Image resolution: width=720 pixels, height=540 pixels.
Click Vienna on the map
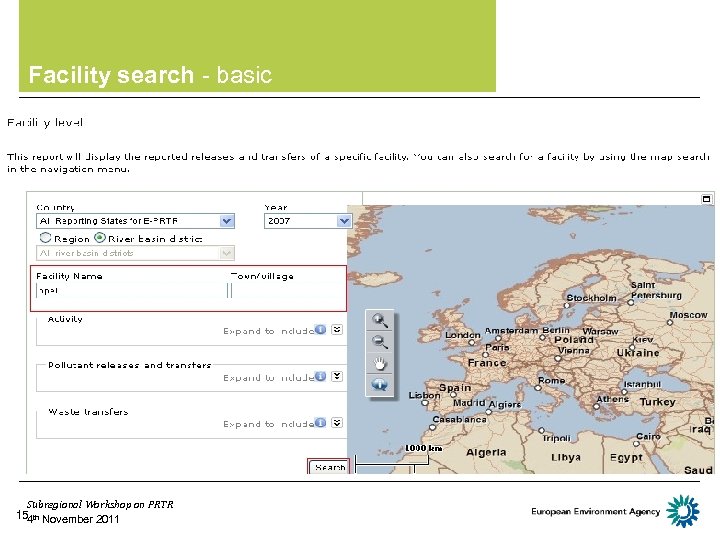(574, 350)
